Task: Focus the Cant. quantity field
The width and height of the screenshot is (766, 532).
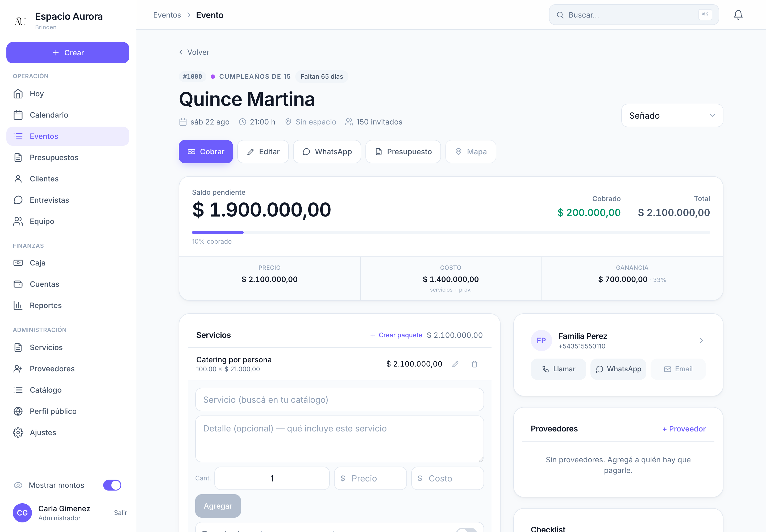Action: pos(272,478)
